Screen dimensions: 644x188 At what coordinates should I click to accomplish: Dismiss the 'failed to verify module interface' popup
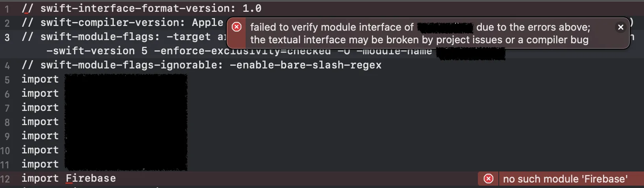[x=620, y=27]
